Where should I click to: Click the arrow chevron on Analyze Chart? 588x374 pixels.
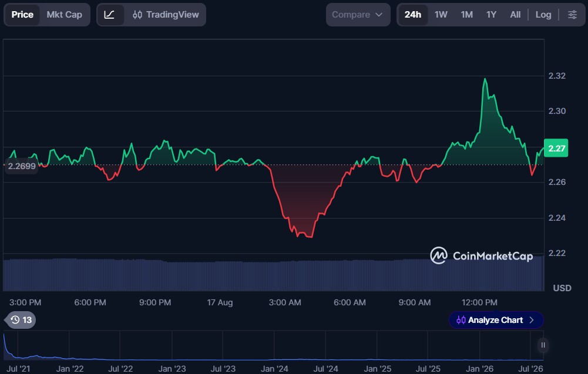pos(532,320)
